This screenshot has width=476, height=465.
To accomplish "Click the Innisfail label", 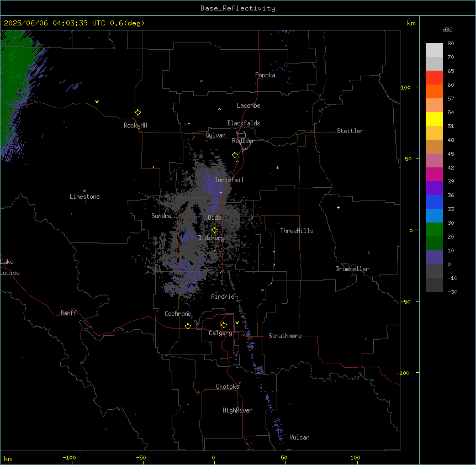I will [x=229, y=180].
